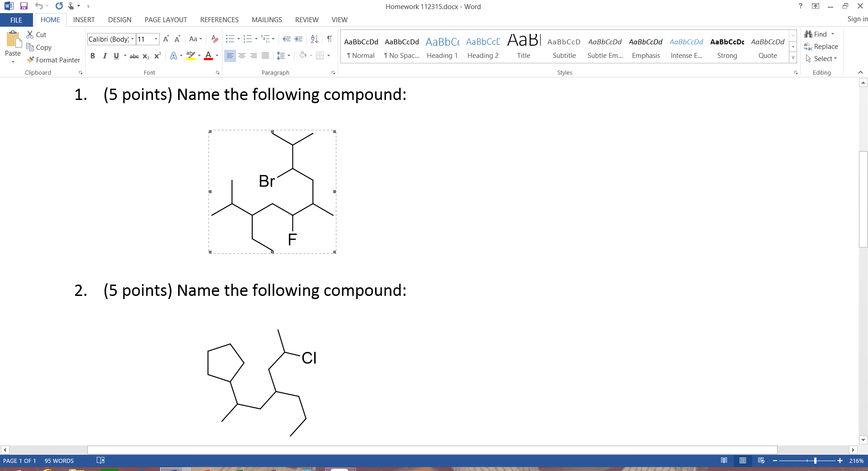Select the Cut tool in Clipboard group
The width and height of the screenshot is (868, 471).
pyautogui.click(x=36, y=34)
